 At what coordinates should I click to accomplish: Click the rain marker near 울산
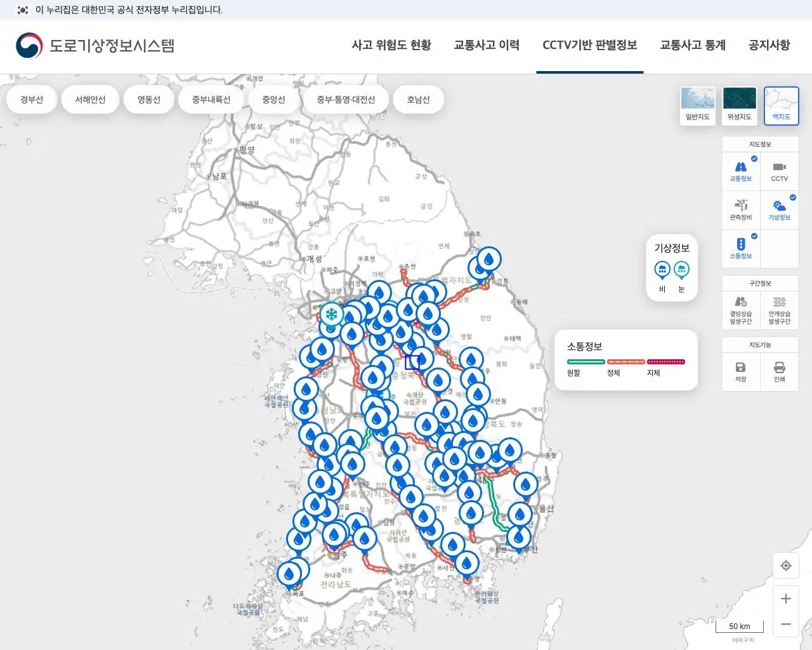pyautogui.click(x=520, y=514)
